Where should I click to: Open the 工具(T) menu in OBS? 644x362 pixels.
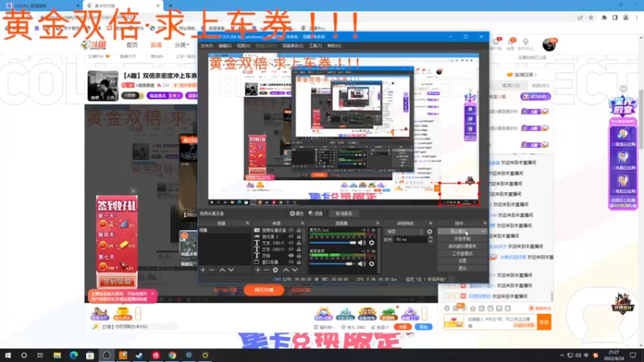click(x=315, y=46)
